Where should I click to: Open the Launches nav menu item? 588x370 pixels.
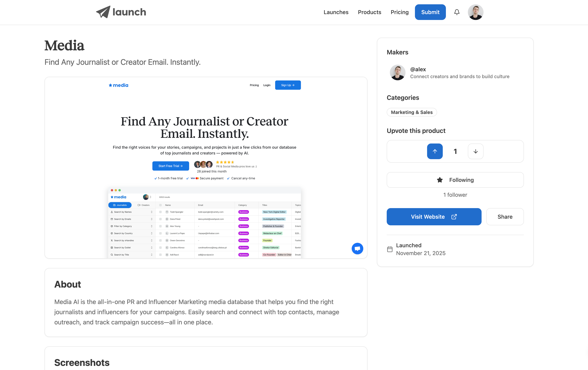tap(336, 12)
